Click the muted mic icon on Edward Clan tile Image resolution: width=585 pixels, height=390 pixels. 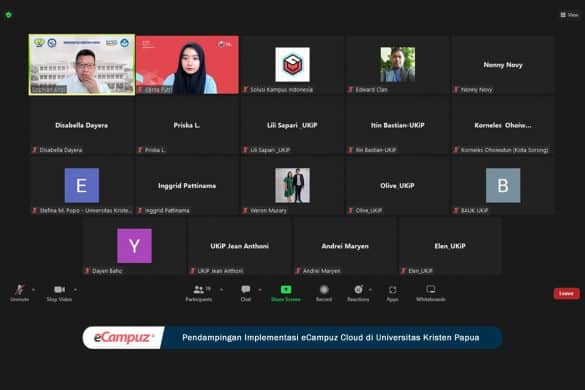tap(350, 90)
